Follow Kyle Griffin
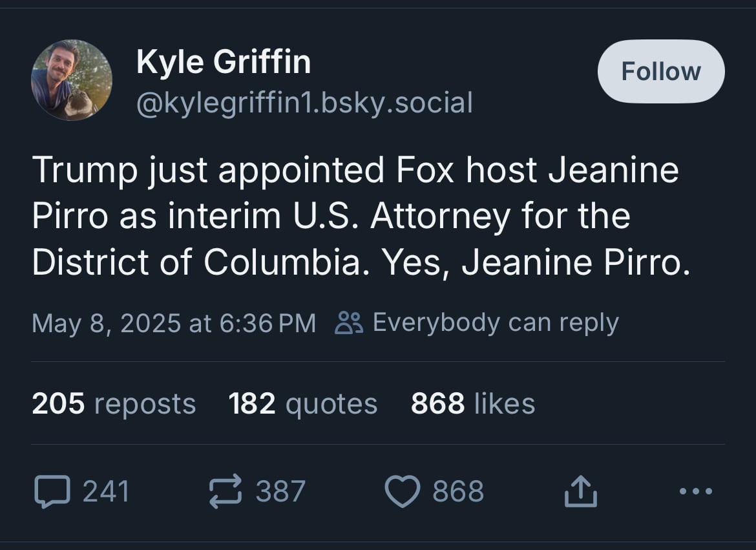The height and width of the screenshot is (550, 756). [660, 71]
